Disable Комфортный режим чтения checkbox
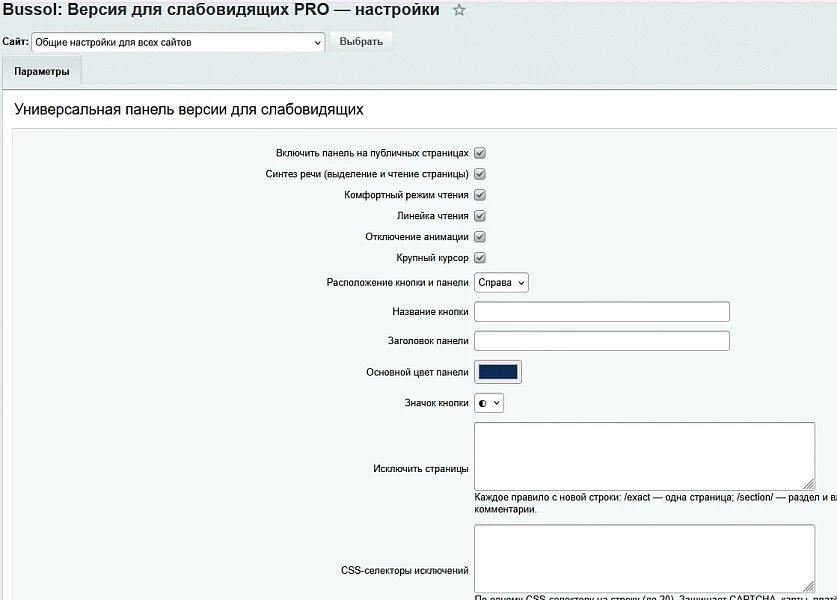 pyautogui.click(x=480, y=195)
